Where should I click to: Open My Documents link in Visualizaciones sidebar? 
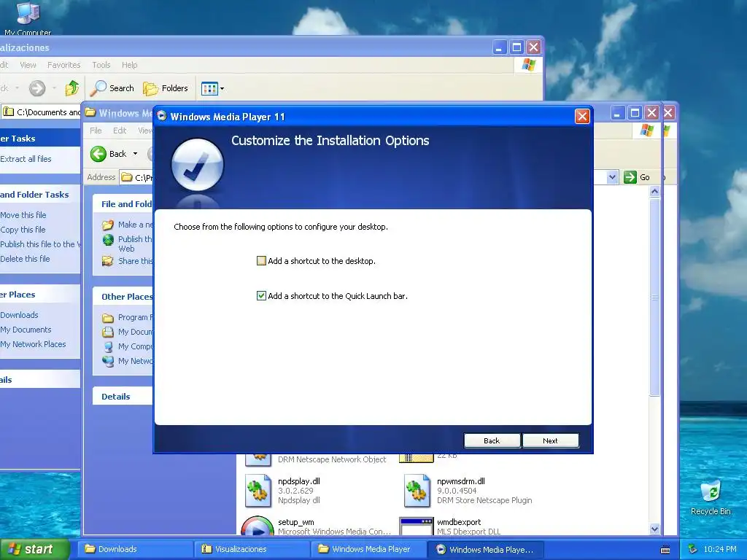[x=26, y=330]
